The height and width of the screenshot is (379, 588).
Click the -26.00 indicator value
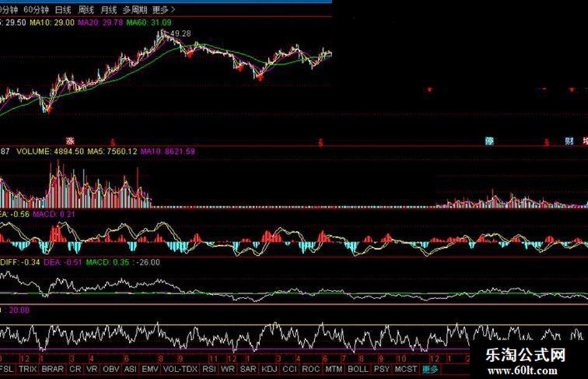coord(148,262)
